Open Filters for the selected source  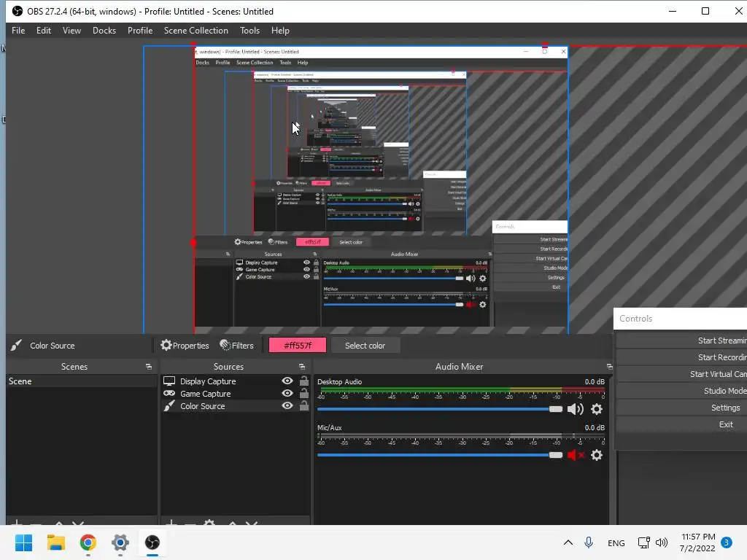pos(237,345)
